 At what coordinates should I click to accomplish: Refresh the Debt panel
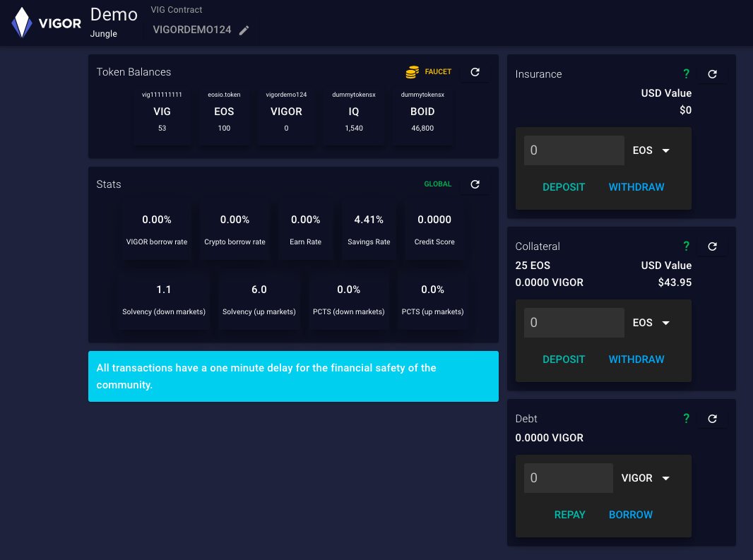pyautogui.click(x=712, y=419)
